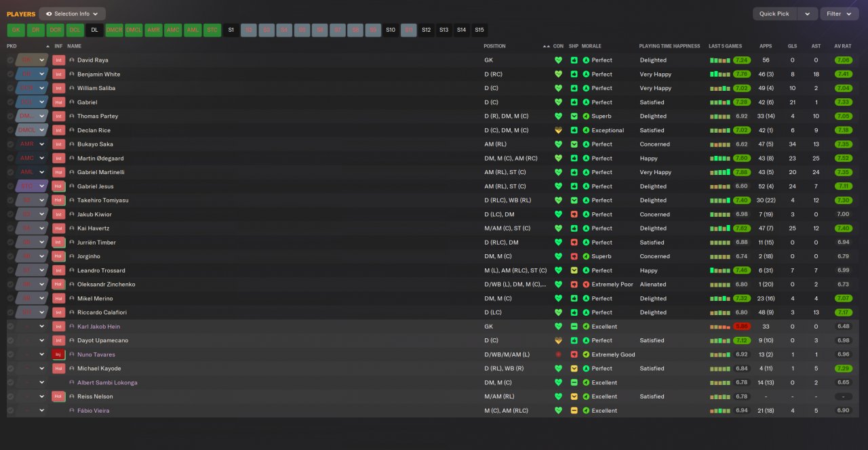868x450 pixels.
Task: Click Jorginho's red sharpness icon
Action: [x=574, y=256]
